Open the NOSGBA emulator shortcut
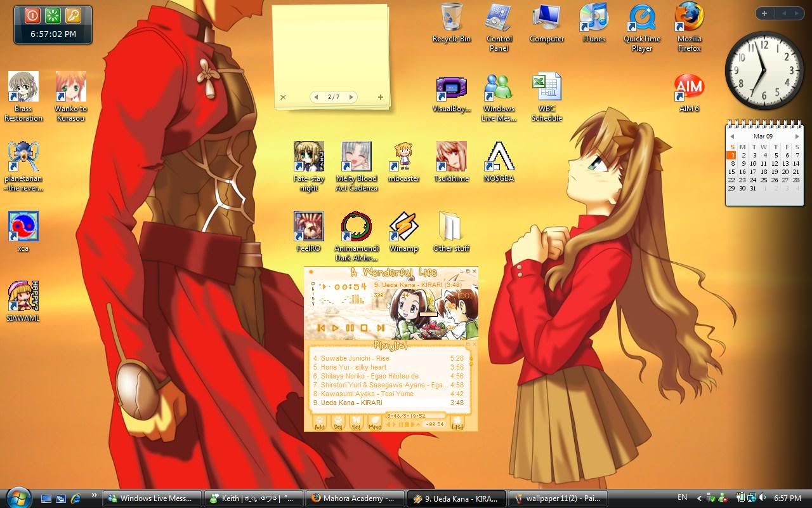Image resolution: width=812 pixels, height=508 pixels. pyautogui.click(x=499, y=157)
